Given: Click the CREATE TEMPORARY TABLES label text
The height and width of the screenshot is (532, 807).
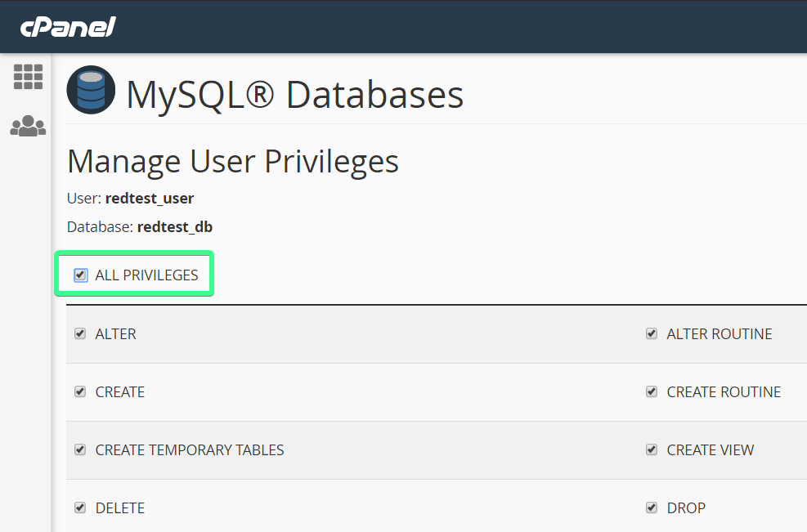Looking at the screenshot, I should 190,449.
